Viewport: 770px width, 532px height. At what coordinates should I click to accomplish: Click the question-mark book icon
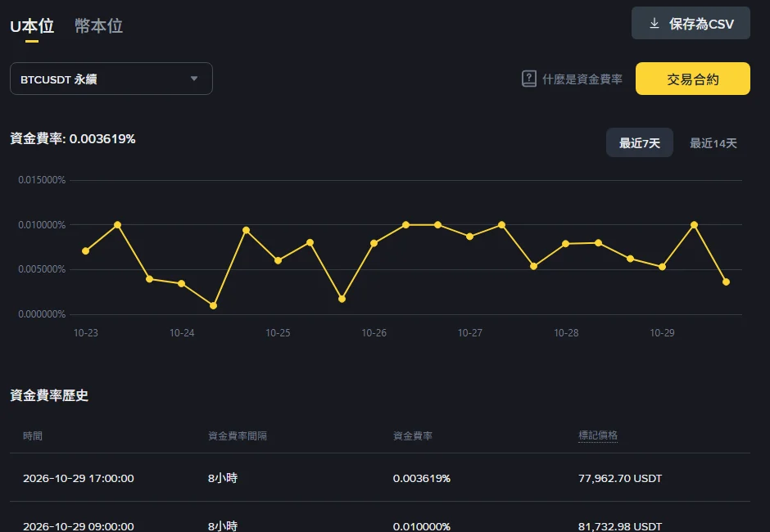(x=529, y=79)
